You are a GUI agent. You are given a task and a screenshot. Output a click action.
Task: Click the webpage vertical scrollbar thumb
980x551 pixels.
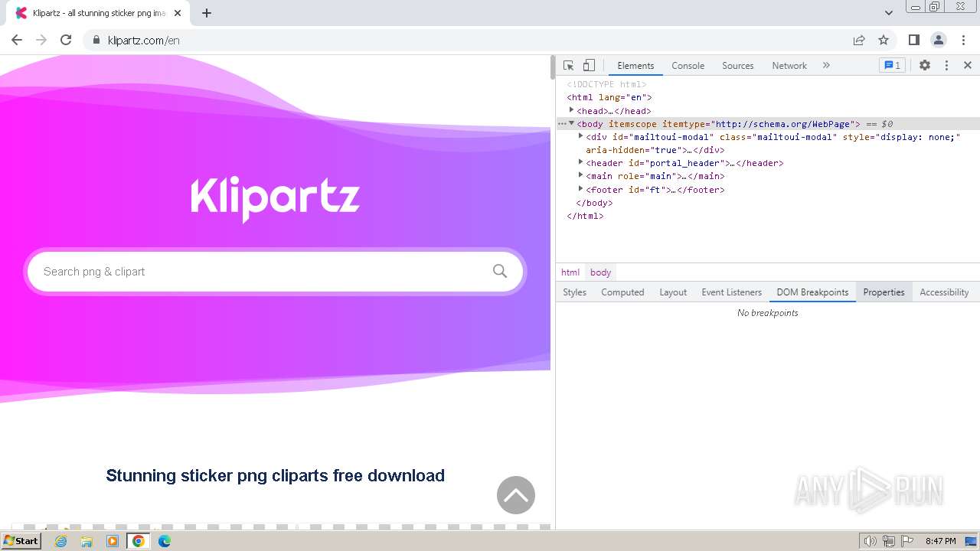553,67
